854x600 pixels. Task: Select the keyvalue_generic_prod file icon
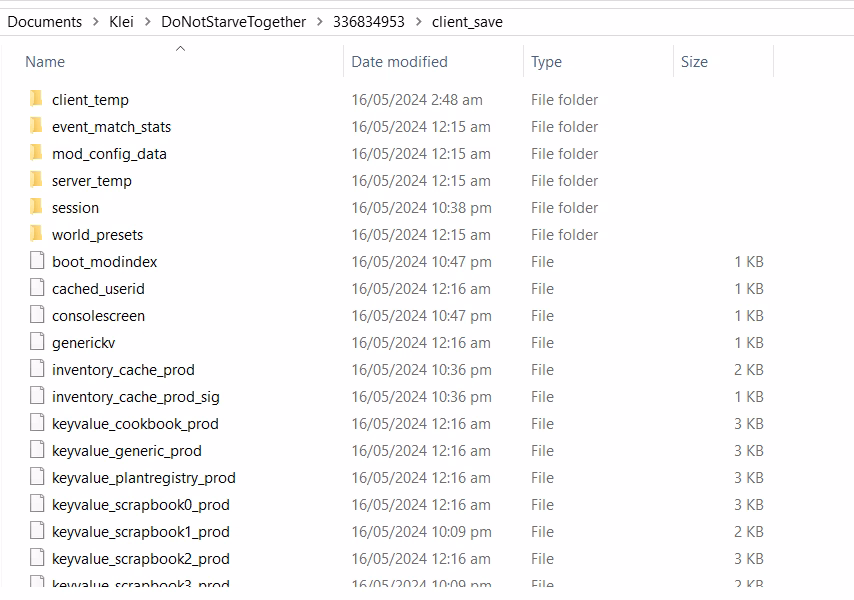tap(37, 450)
